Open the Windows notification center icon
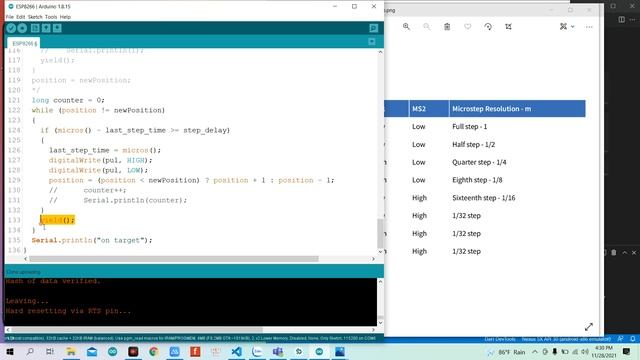 (x=627, y=351)
